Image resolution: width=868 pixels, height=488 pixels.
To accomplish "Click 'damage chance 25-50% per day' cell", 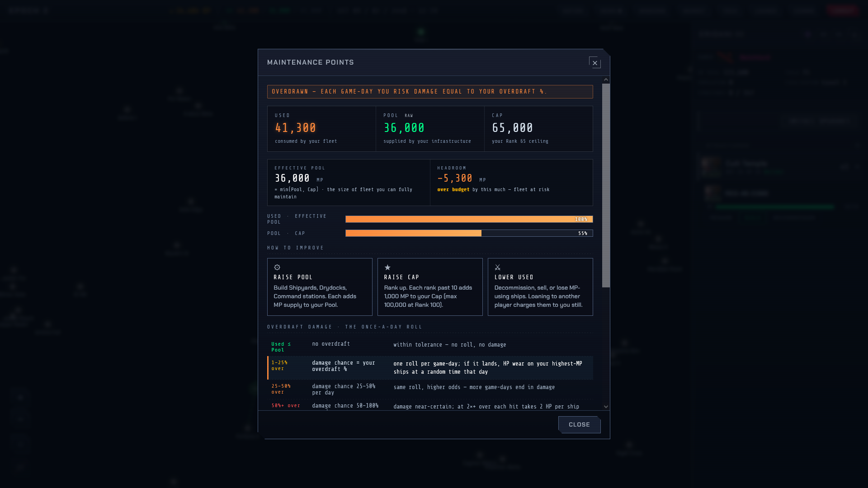I will click(x=344, y=389).
